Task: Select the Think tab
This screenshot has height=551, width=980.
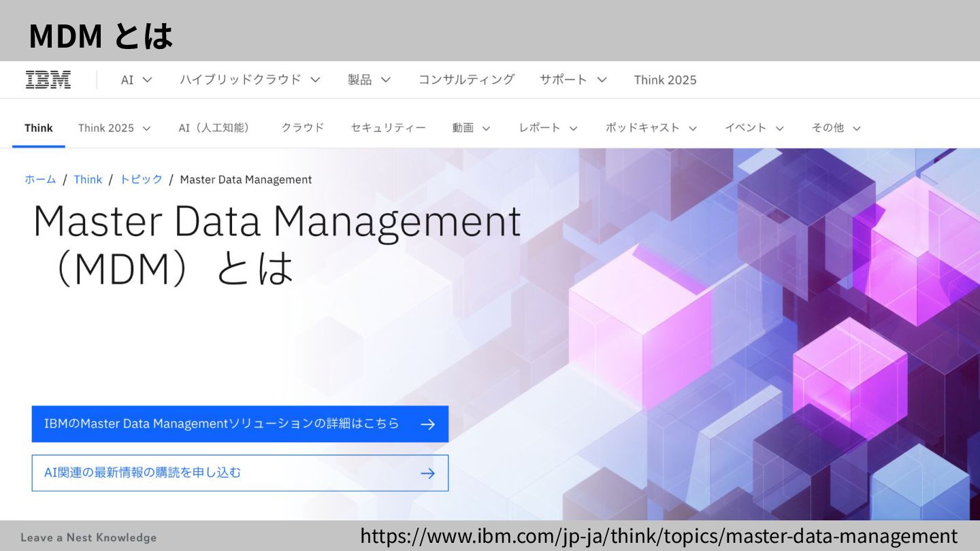Action: [x=39, y=127]
